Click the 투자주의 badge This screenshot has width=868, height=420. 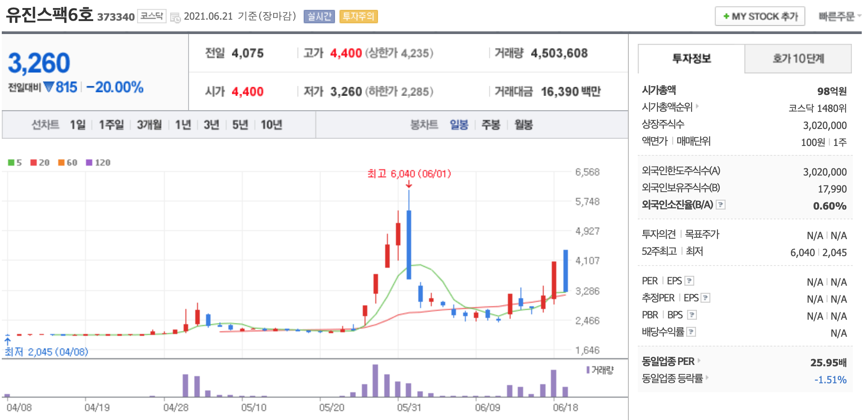coord(358,17)
